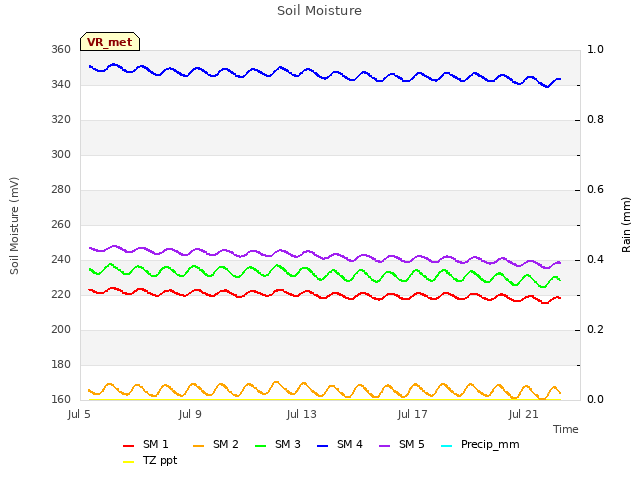This screenshot has height=480, width=640.
Task: Click the 1.0 rain axis tick label
Action: pyautogui.click(x=595, y=49)
